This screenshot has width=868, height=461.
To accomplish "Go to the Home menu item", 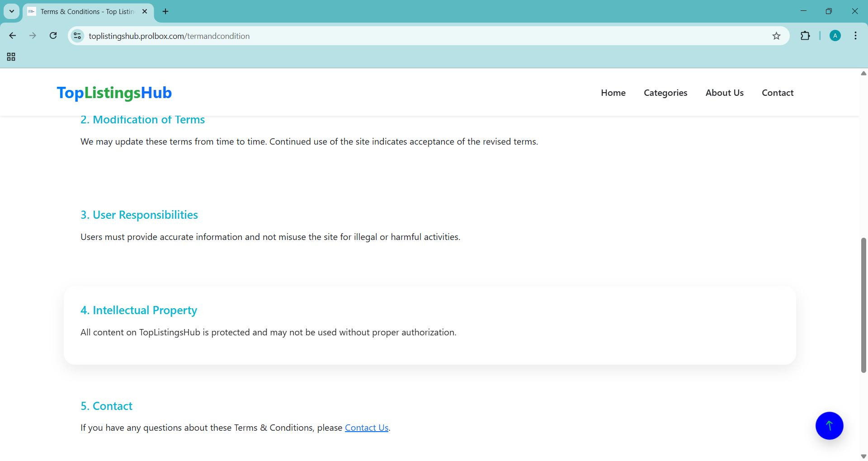I will tap(613, 93).
